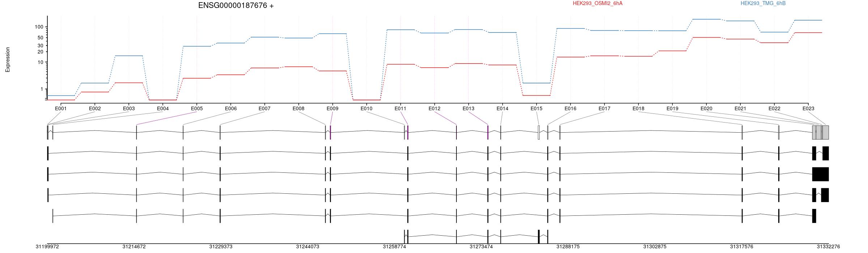This screenshot has width=868, height=253.
Task: Click the white E015 exon box in gene model
Action: coord(539,132)
